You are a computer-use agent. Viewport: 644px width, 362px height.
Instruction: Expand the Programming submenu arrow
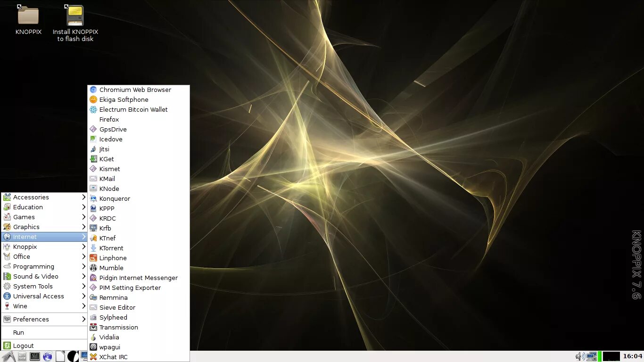tap(84, 266)
